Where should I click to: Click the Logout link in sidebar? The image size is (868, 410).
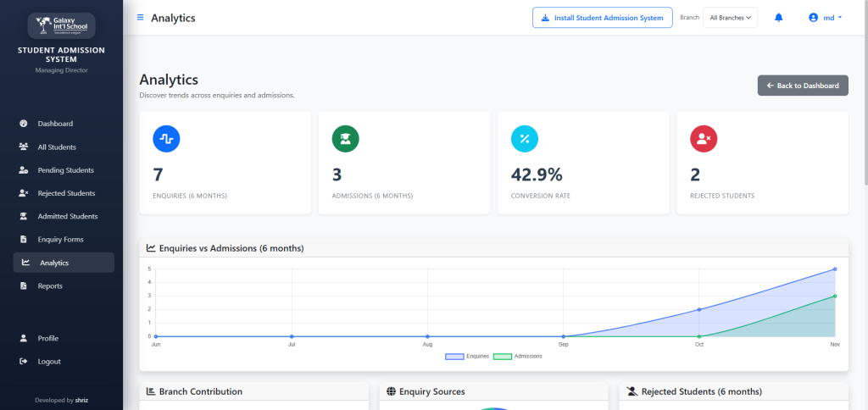tap(48, 362)
